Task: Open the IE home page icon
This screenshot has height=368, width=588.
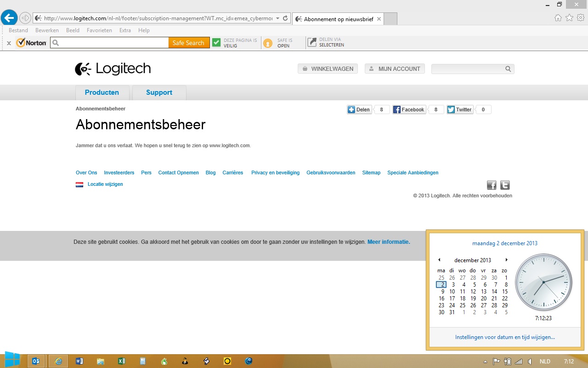Action: 558,18
